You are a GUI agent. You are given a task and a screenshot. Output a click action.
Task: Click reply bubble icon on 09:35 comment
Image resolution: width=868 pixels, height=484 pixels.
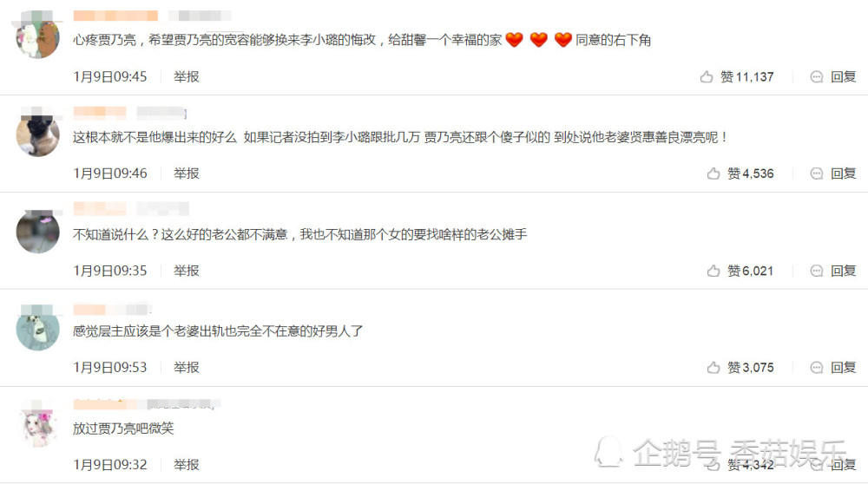[x=817, y=271]
